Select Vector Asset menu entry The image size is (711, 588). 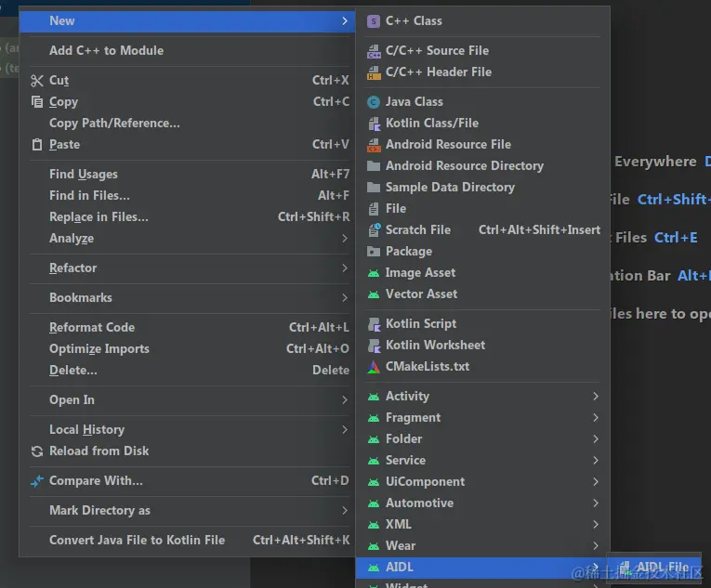coord(421,294)
